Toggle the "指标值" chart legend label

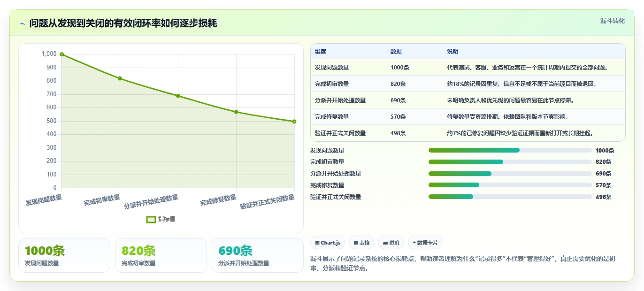coord(167,219)
